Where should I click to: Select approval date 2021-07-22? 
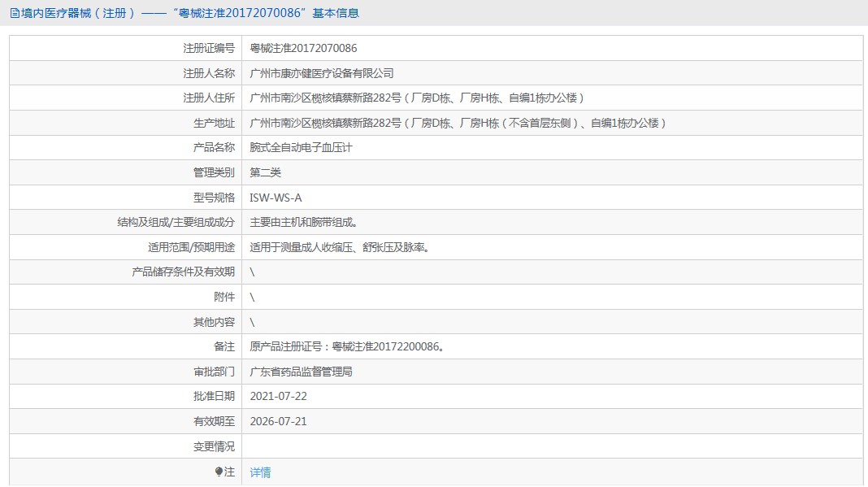(279, 396)
